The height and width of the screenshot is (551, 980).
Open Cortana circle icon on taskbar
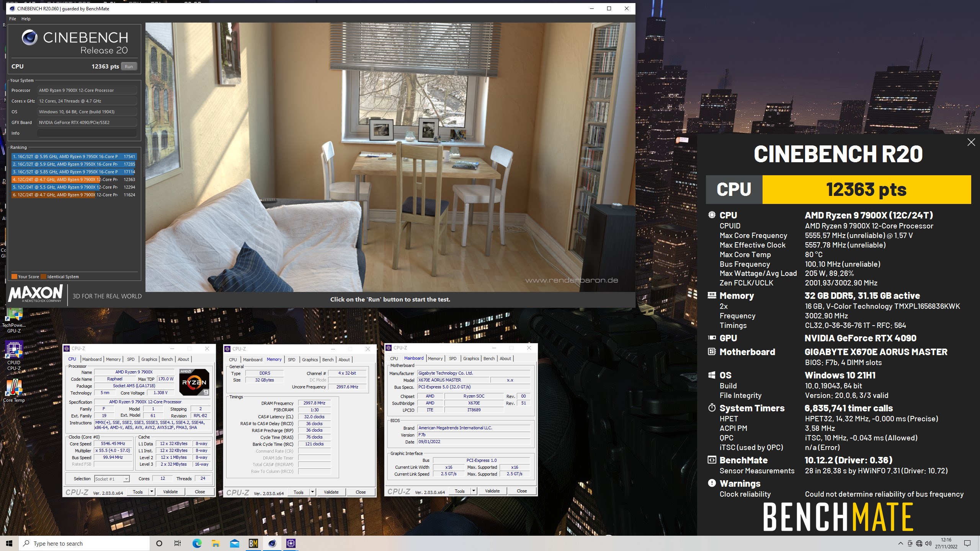point(159,543)
